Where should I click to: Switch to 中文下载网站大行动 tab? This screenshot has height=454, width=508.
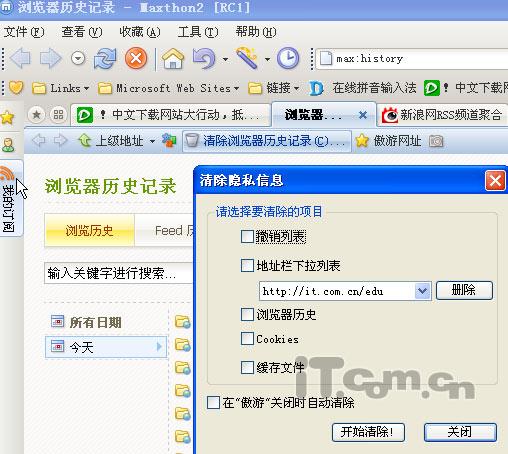tap(171, 115)
